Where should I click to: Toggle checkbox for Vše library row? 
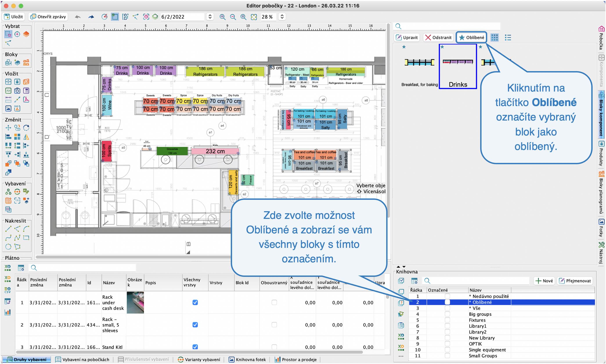447,308
